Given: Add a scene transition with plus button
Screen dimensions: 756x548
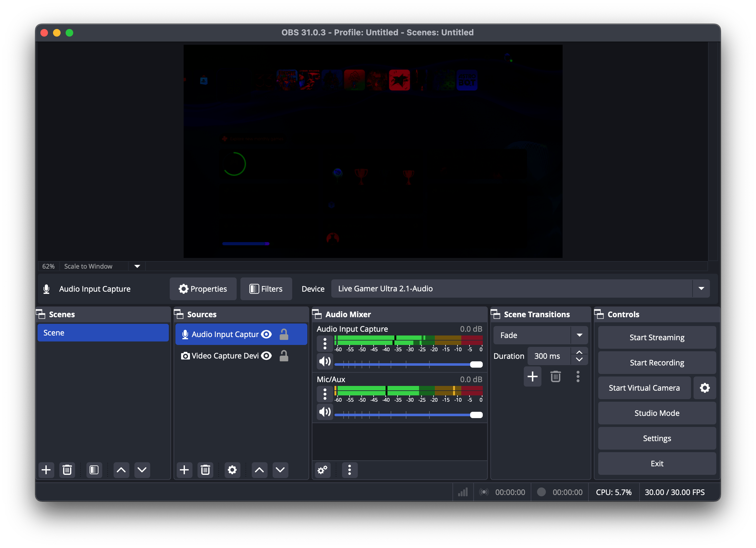Looking at the screenshot, I should click(532, 377).
